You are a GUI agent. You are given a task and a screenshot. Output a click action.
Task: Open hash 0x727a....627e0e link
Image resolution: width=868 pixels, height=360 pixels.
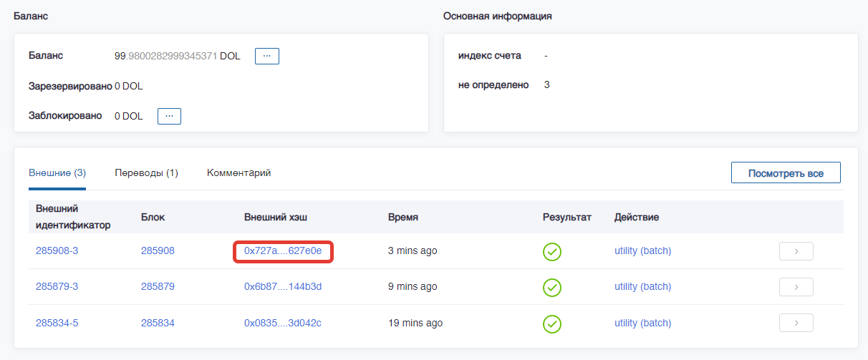tap(283, 251)
